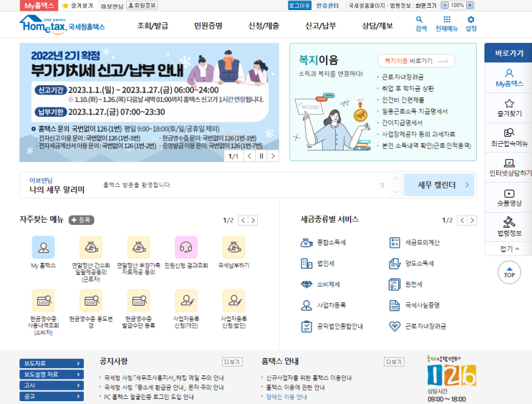The height and width of the screenshot is (404, 532).
Task: Open 현금영수증 발급수단 등록 icon
Action: (138, 300)
